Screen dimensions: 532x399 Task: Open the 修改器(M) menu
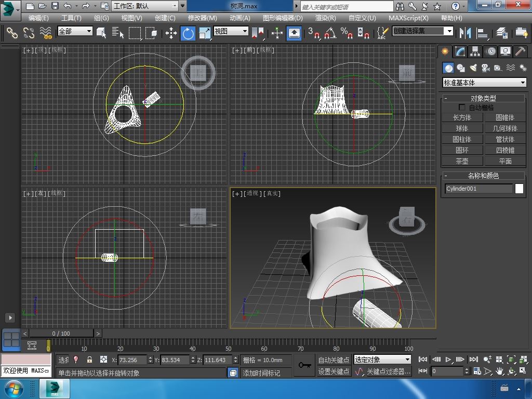pyautogui.click(x=202, y=18)
